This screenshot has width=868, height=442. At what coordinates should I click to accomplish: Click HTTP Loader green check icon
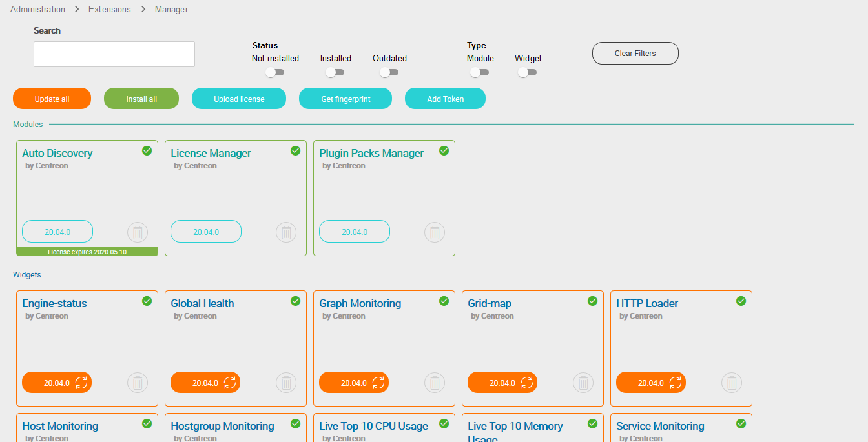point(741,301)
